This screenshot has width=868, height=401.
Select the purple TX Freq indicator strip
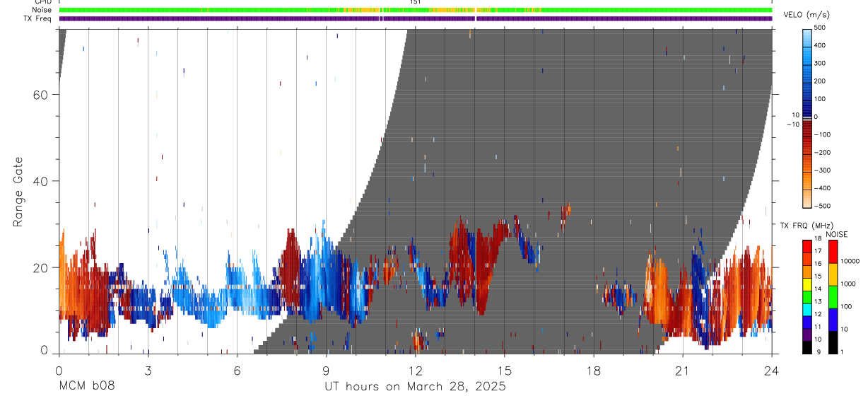pos(416,18)
